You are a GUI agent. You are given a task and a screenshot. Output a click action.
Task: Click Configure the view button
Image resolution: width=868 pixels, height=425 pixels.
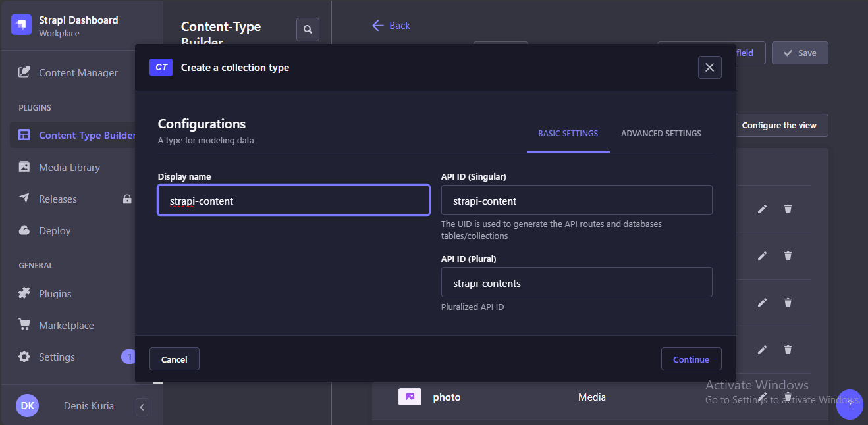pos(779,126)
